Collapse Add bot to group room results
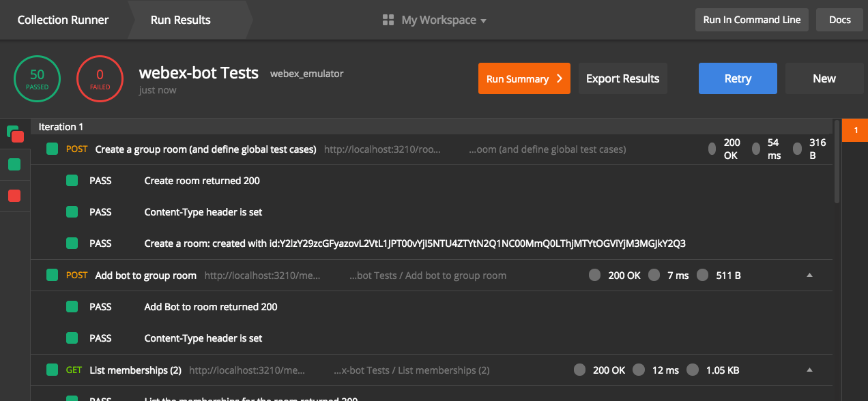 point(810,276)
